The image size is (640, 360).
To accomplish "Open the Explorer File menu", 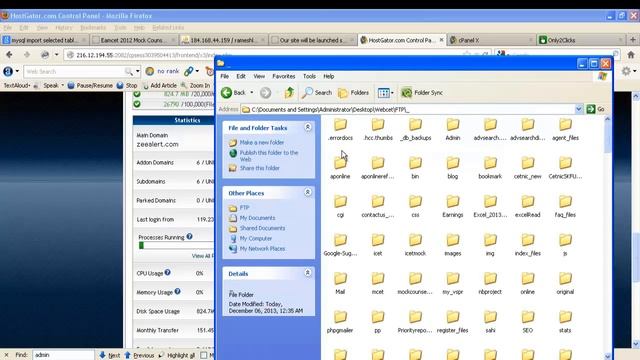I will click(x=224, y=76).
